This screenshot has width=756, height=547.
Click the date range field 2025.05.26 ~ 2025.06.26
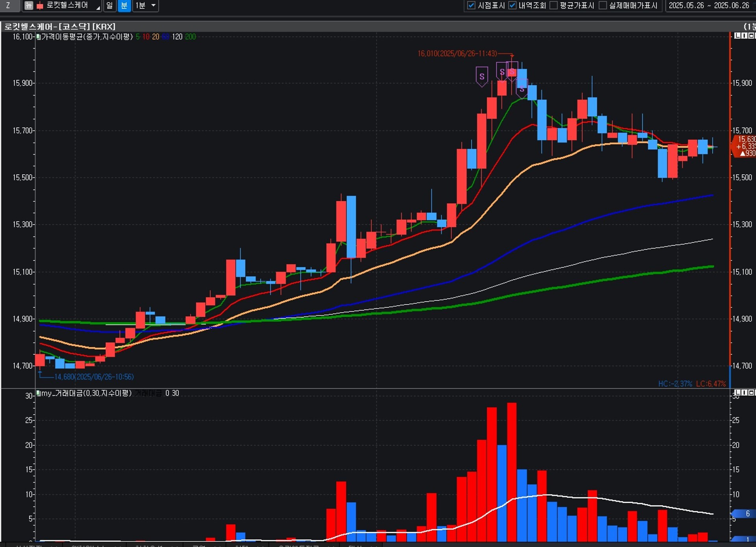[709, 6]
